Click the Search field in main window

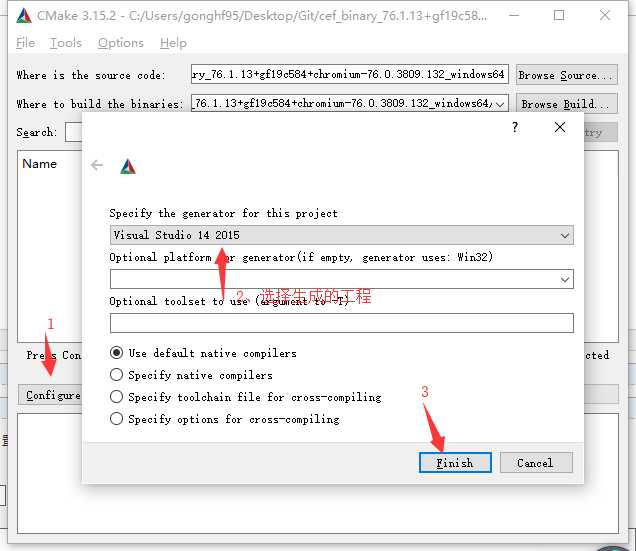pos(73,132)
